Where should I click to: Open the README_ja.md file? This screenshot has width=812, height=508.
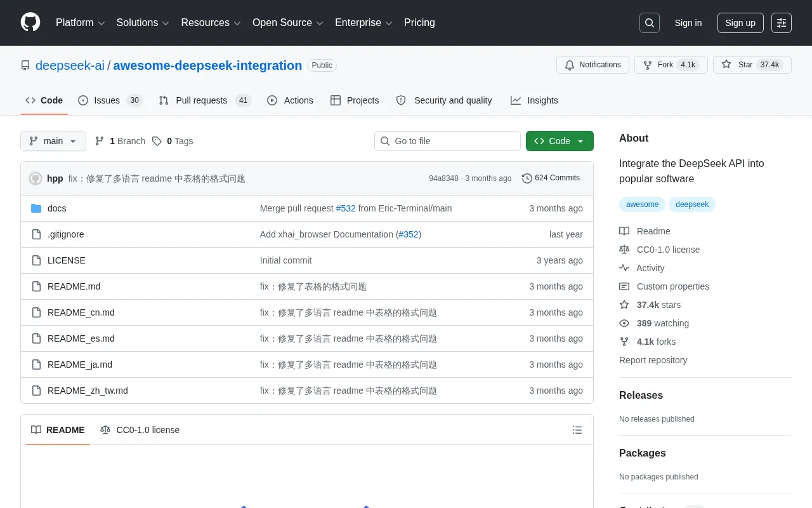point(80,364)
